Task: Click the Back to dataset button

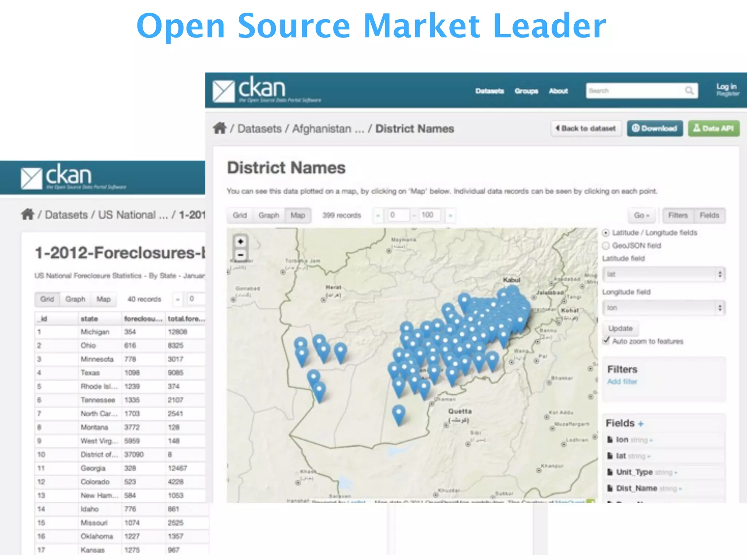Action: click(586, 128)
